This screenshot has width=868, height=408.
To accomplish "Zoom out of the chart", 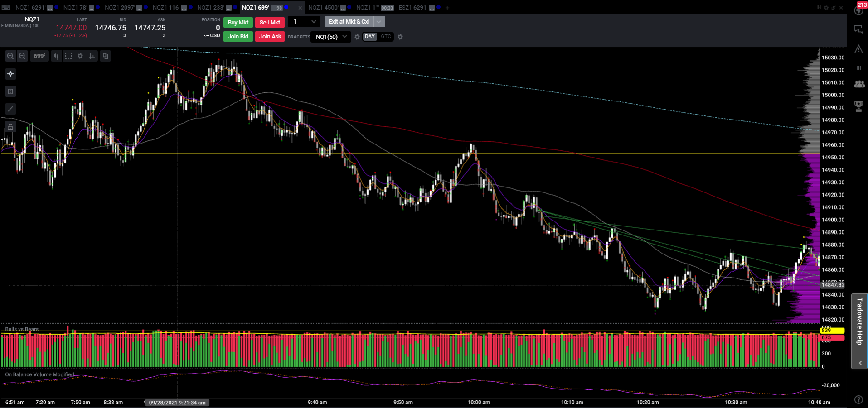I will (x=22, y=56).
